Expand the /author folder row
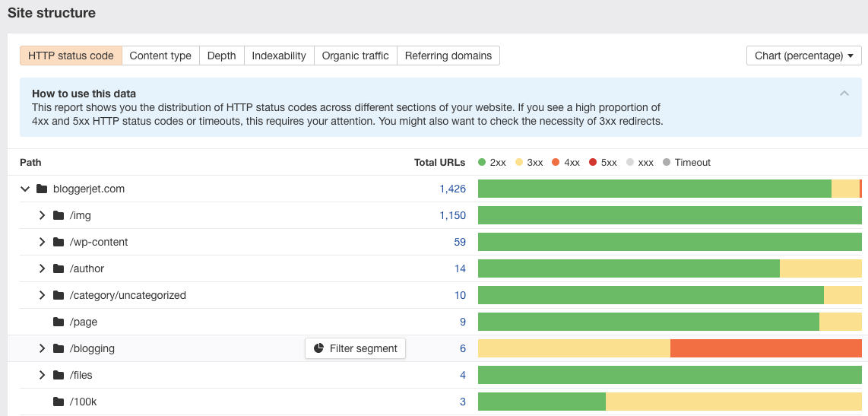This screenshot has height=416, width=868. point(43,268)
